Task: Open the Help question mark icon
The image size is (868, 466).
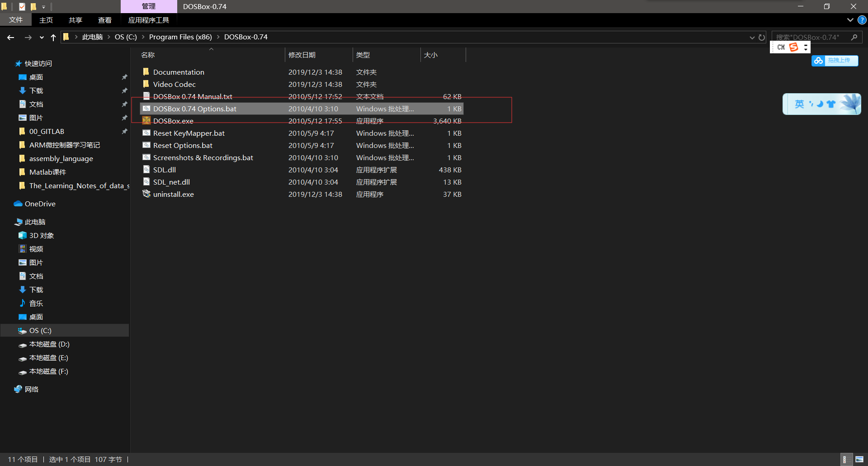Action: pyautogui.click(x=862, y=20)
